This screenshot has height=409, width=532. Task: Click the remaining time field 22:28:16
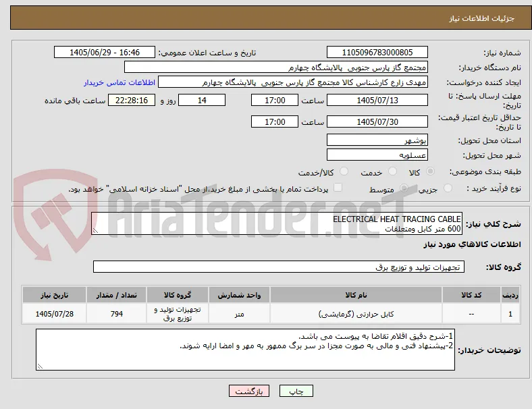(132, 100)
